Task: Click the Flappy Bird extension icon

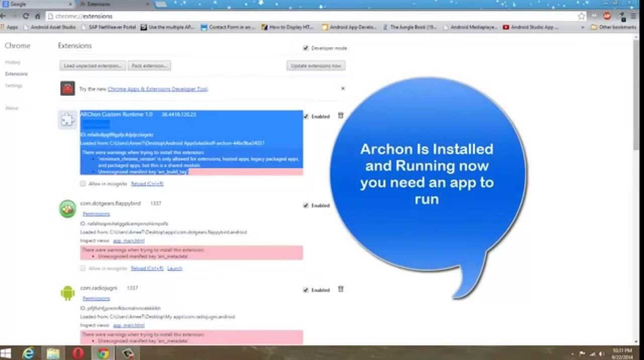Action: point(67,209)
